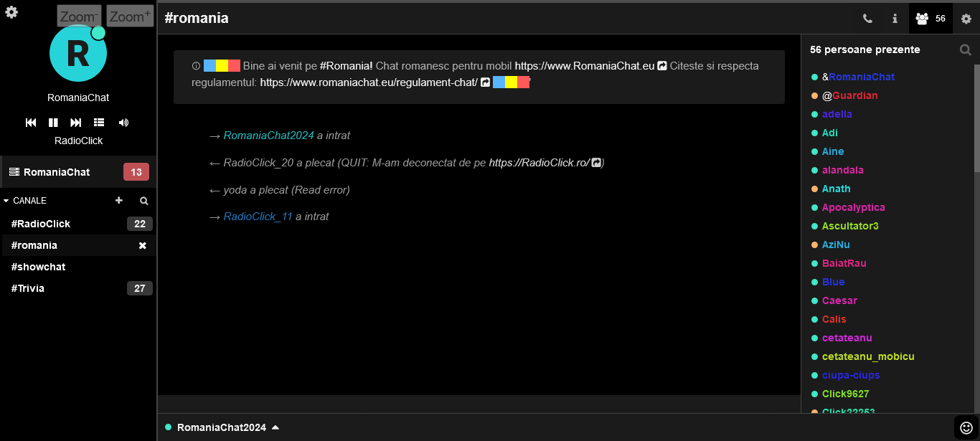Open the #RadioClick channel
Image resolution: width=980 pixels, height=441 pixels.
coord(41,224)
